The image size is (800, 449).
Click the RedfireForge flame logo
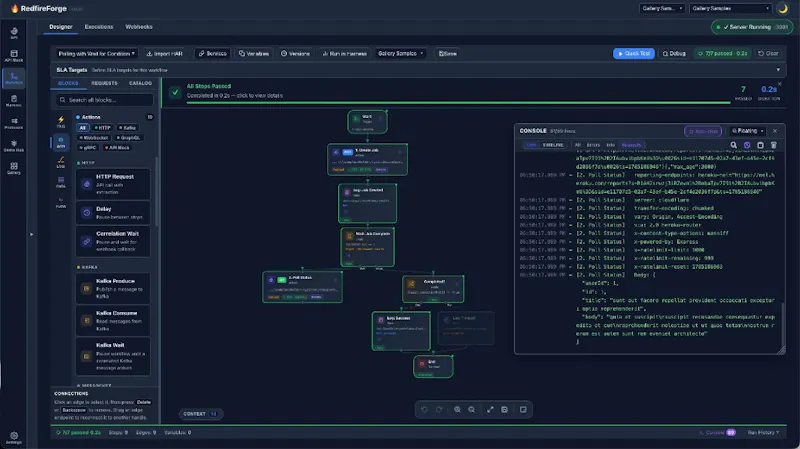coord(14,8)
